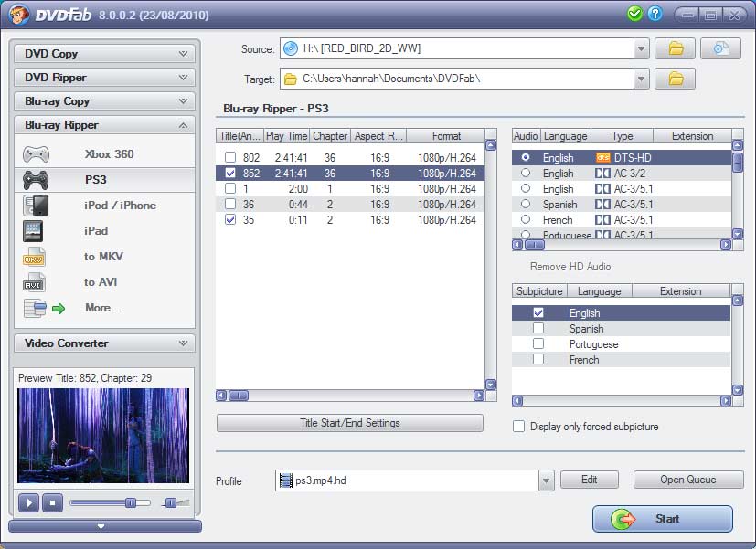Image resolution: width=756 pixels, height=549 pixels.
Task: Choose the to MKV ripper mode
Action: [x=104, y=257]
